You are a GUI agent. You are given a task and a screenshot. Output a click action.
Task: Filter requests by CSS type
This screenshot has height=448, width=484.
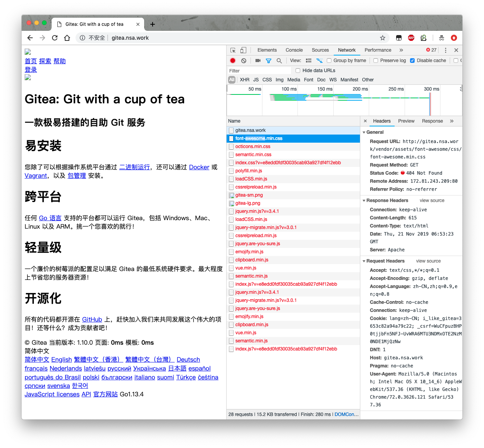267,80
